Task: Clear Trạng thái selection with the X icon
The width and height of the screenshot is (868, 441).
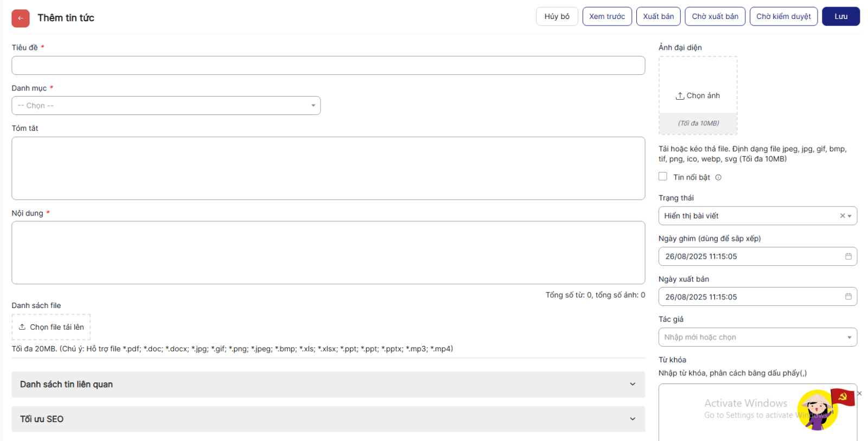Action: [842, 216]
